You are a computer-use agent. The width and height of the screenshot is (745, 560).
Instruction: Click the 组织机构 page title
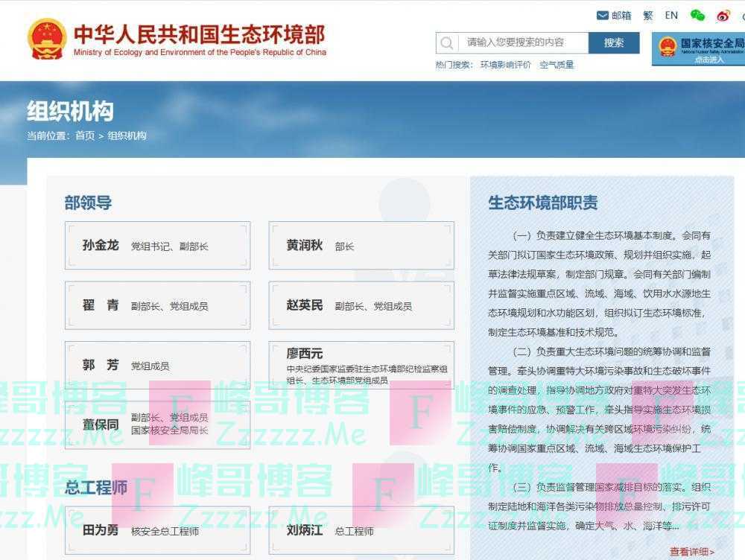point(70,112)
